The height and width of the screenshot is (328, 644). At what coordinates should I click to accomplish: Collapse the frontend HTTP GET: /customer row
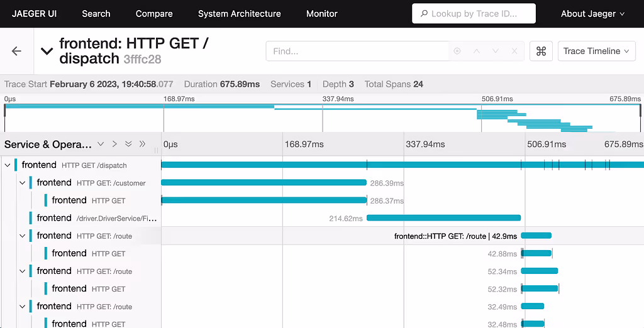click(x=23, y=183)
